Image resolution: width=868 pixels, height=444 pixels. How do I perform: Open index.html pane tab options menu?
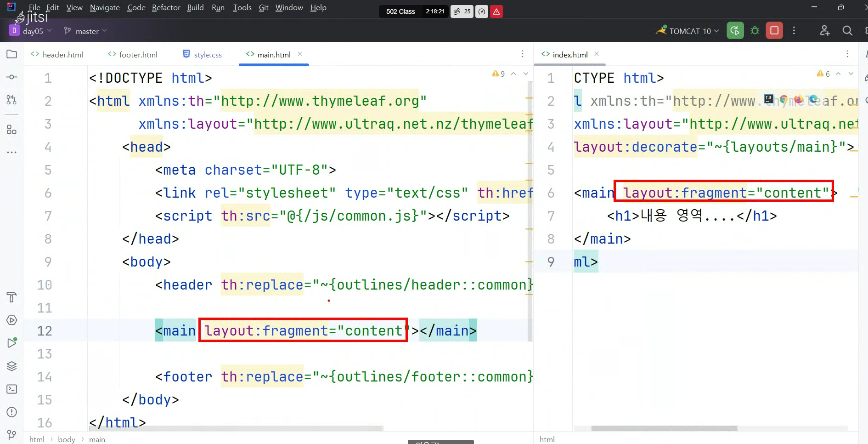point(847,54)
